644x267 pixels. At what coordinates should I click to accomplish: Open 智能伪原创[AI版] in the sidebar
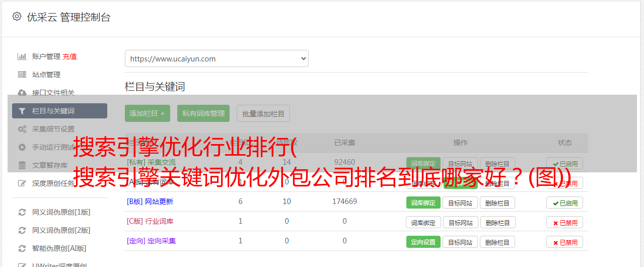[59, 248]
